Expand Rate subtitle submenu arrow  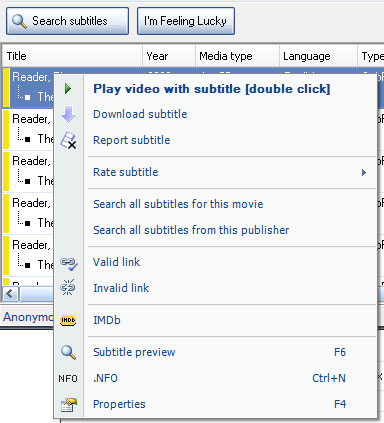pyautogui.click(x=364, y=172)
